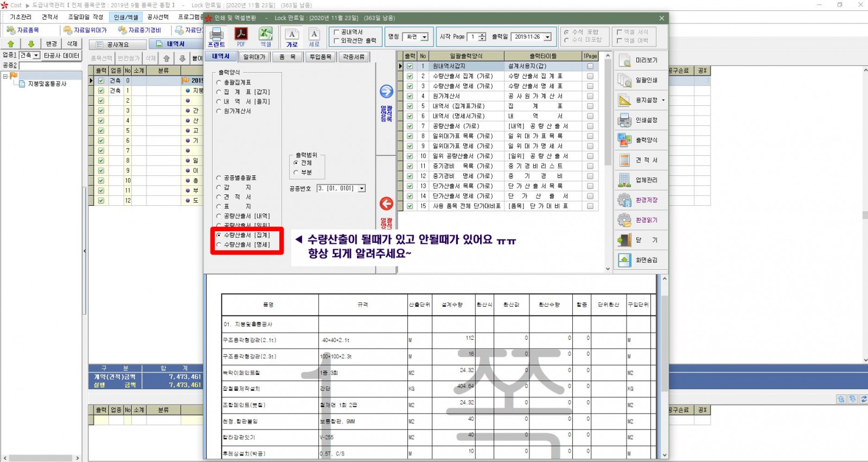Enable the 공내역서 checkbox
The height and width of the screenshot is (462, 868).
point(336,32)
